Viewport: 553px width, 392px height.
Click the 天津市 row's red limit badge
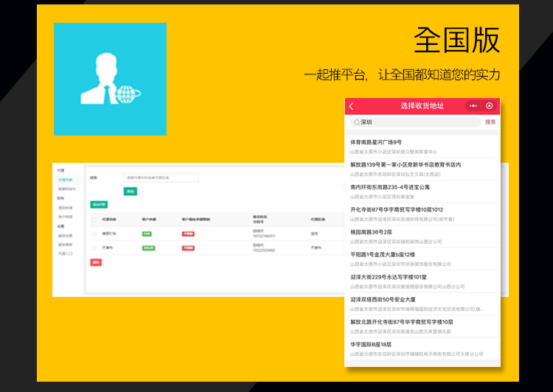point(188,248)
